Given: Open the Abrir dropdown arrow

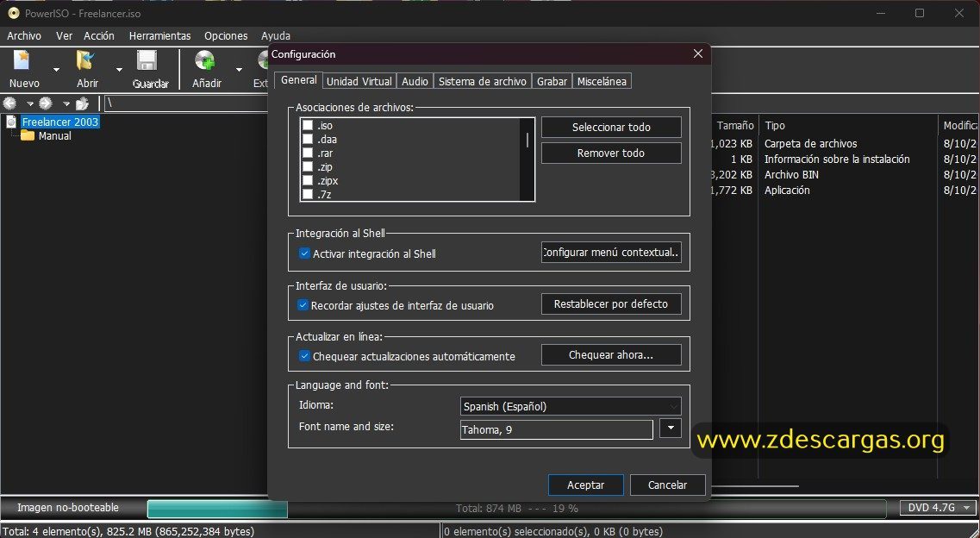Looking at the screenshot, I should [119, 69].
